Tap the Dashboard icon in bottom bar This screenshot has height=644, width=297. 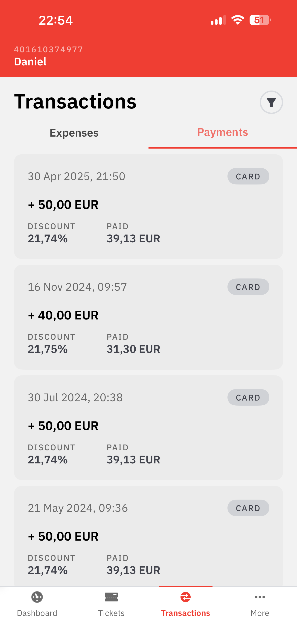coord(37,597)
